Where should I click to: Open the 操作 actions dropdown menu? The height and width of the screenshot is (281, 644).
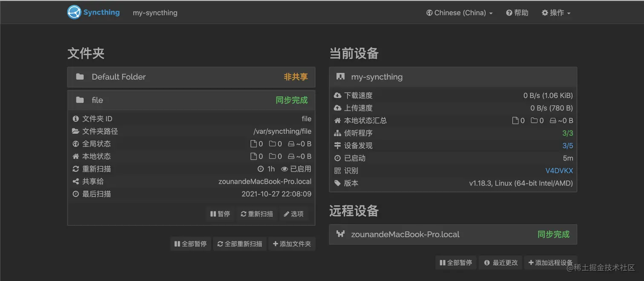pos(556,13)
